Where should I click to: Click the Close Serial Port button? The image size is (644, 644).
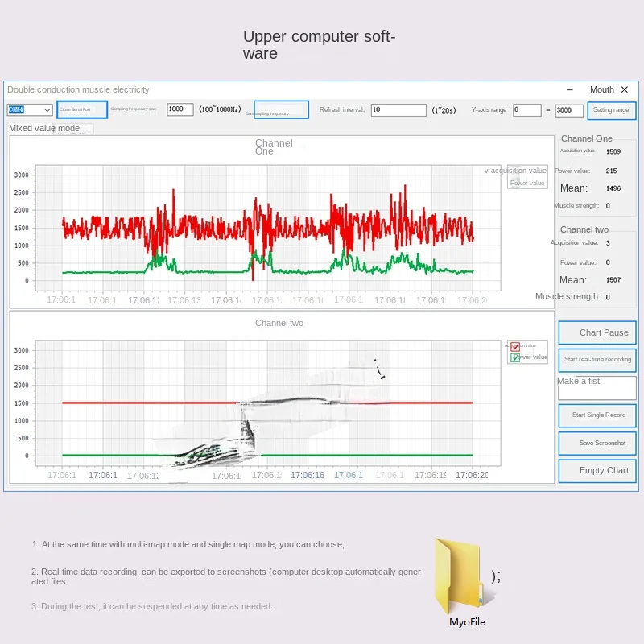[82, 109]
